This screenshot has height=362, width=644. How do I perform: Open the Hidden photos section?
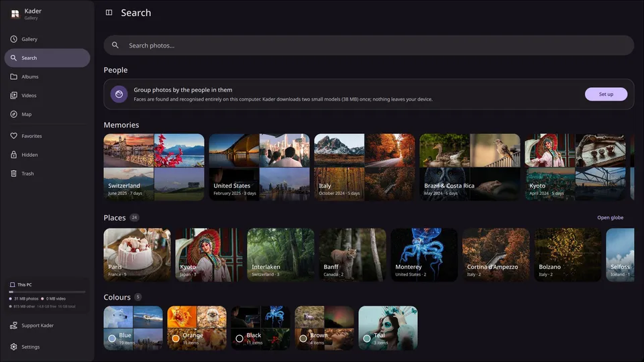click(47, 155)
